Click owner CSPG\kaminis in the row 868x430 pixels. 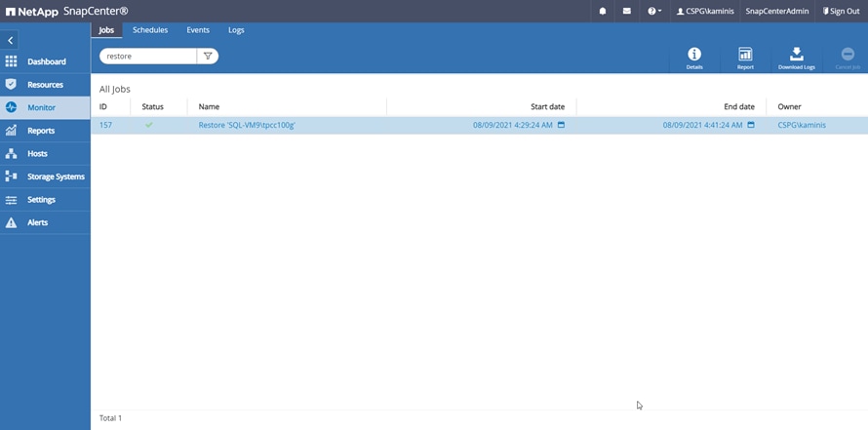(802, 125)
